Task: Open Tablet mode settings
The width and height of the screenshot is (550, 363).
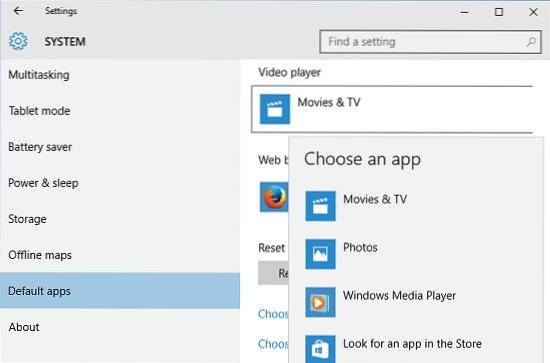Action: pos(120,111)
